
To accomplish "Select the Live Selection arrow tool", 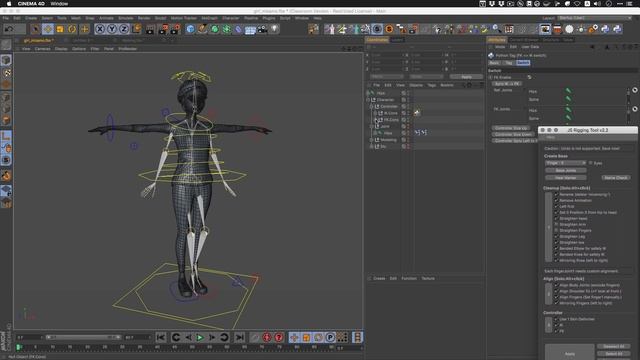I will tap(36, 29).
